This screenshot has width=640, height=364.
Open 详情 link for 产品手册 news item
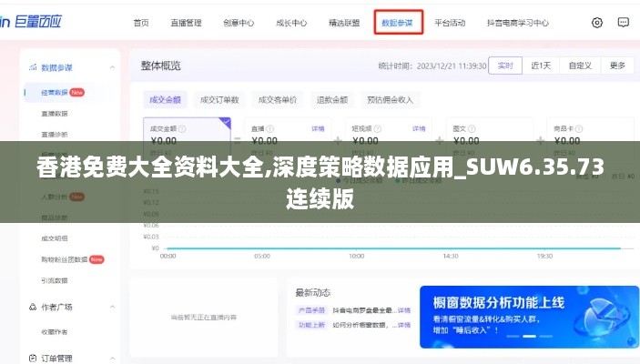coord(404,310)
